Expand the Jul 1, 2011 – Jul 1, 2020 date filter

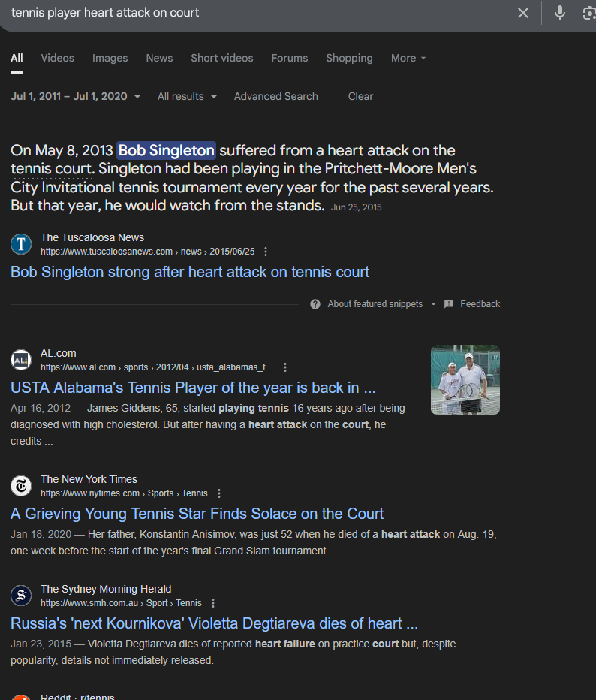(x=75, y=96)
